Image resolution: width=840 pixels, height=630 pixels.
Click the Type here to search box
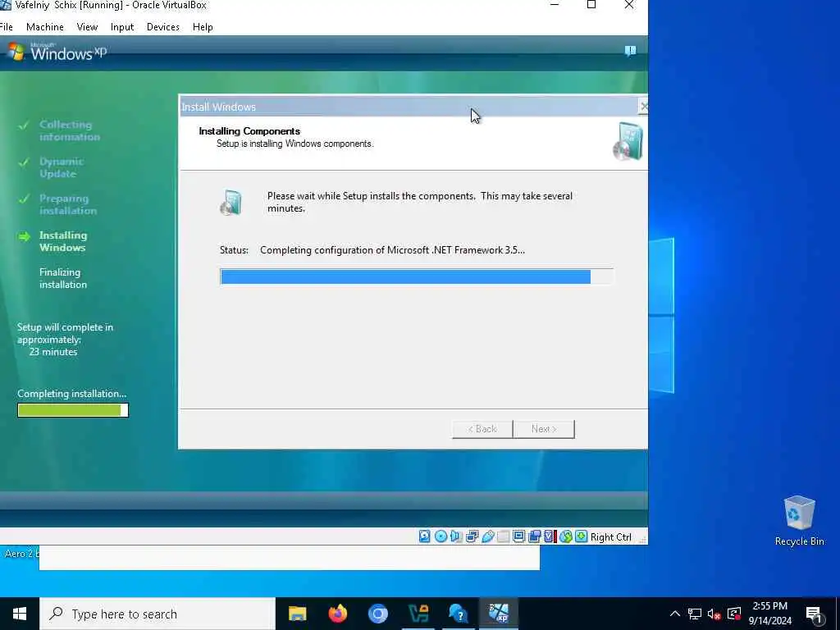157,614
